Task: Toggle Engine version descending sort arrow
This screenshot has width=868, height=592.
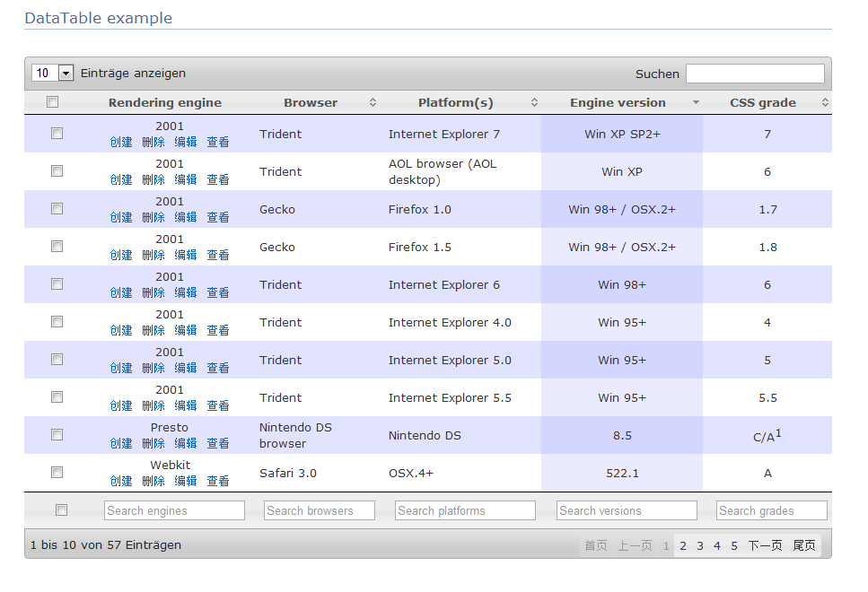Action: click(696, 102)
